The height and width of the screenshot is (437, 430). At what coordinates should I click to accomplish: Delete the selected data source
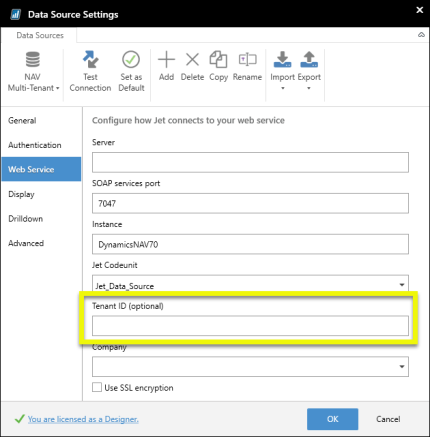pyautogui.click(x=192, y=66)
